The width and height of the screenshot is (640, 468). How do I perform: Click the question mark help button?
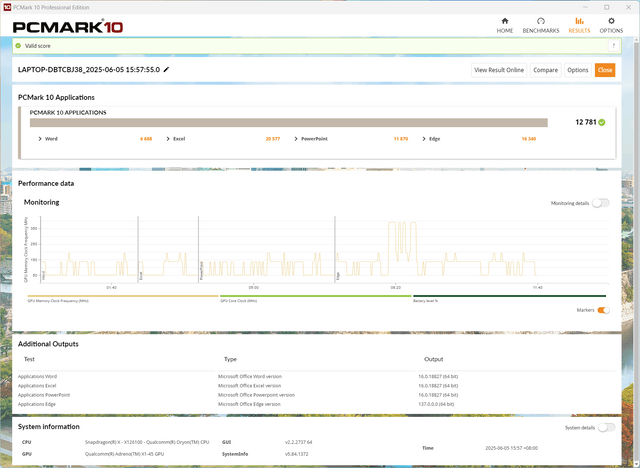[x=613, y=46]
